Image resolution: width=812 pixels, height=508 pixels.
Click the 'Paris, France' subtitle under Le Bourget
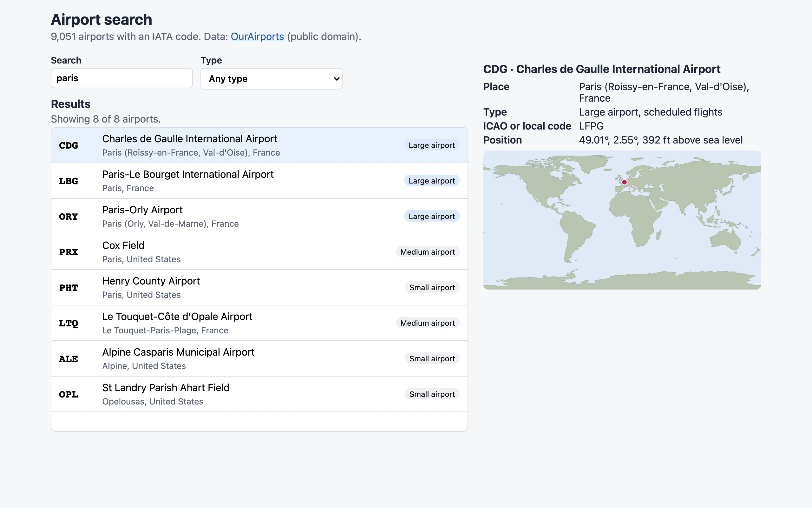coord(128,188)
